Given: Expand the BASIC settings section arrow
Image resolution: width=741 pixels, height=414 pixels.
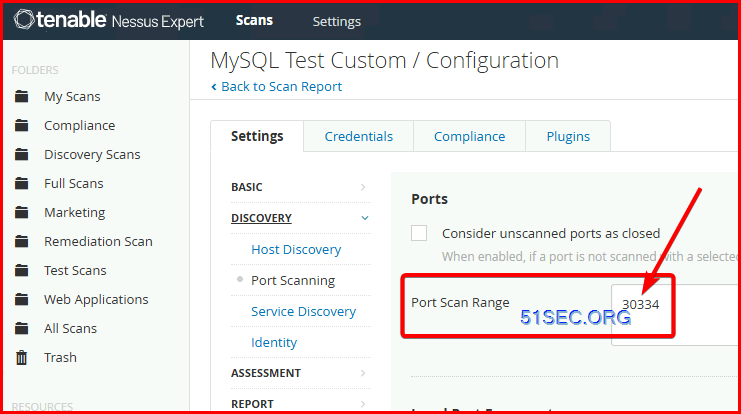Looking at the screenshot, I should [x=363, y=187].
